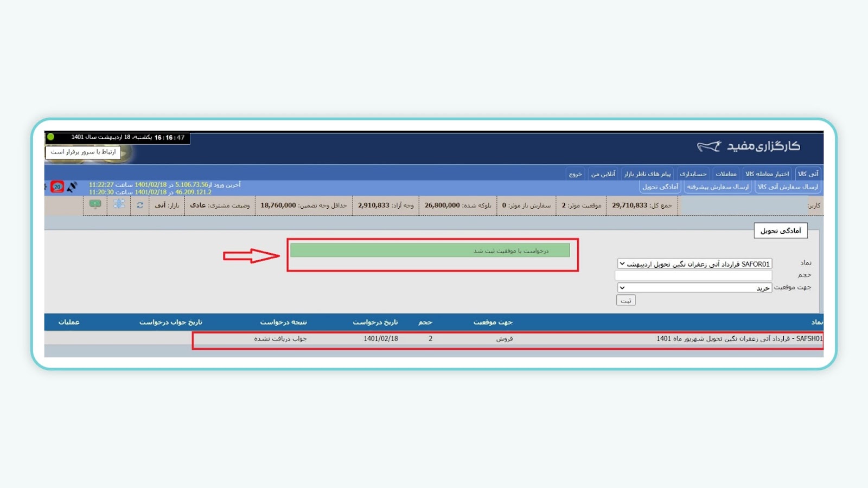The image size is (868, 488).
Task: Open the معاملات menu tab
Action: [x=726, y=174]
